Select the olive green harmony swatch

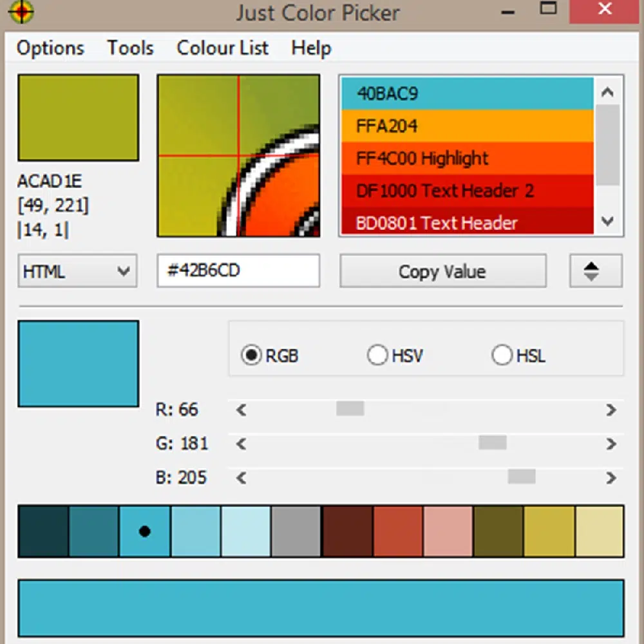pos(498,531)
